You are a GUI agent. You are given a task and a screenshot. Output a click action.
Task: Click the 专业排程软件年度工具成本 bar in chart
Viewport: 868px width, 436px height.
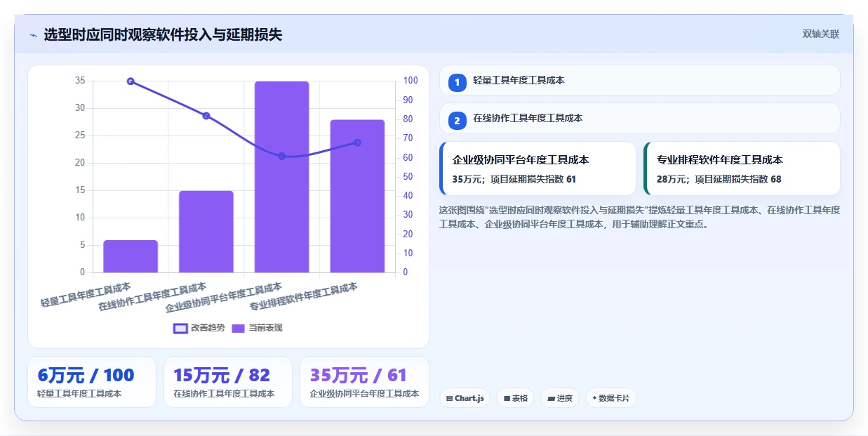click(357, 196)
